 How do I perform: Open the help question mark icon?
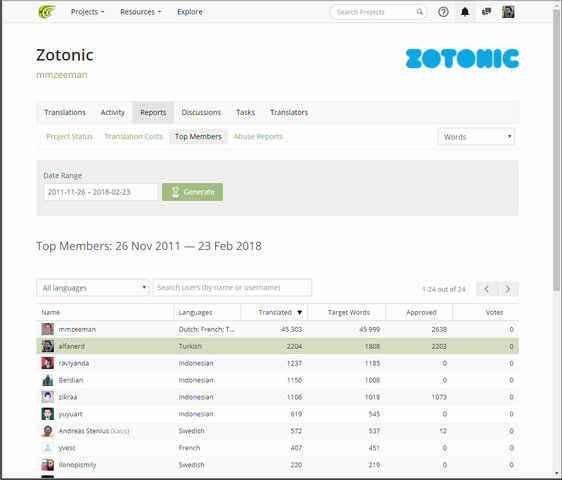pyautogui.click(x=443, y=12)
